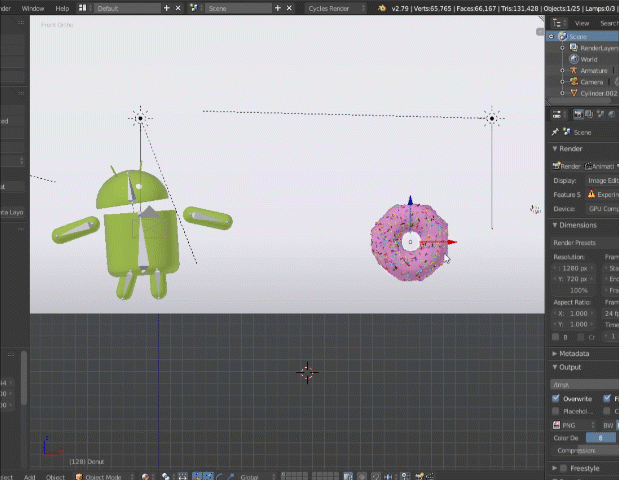Image resolution: width=619 pixels, height=480 pixels.
Task: Click the RenderLayers icon in outliner
Action: pyautogui.click(x=573, y=47)
